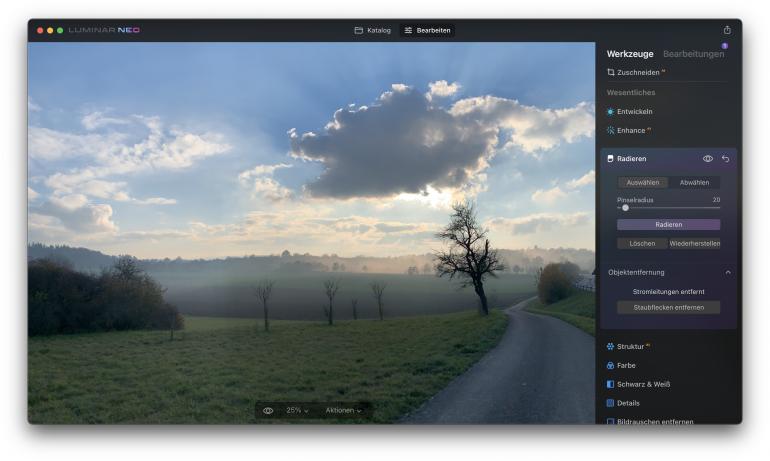The image size is (770, 461).
Task: Open the Struktur tool
Action: coord(629,347)
